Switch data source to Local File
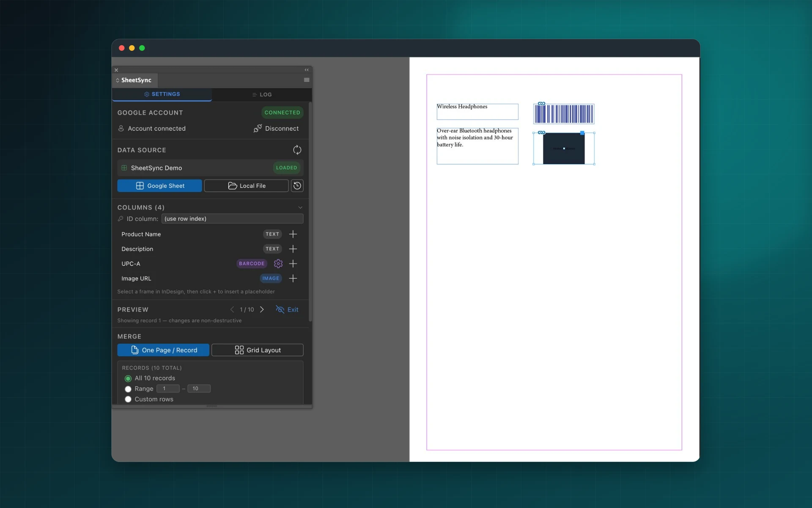812x508 pixels. click(246, 185)
